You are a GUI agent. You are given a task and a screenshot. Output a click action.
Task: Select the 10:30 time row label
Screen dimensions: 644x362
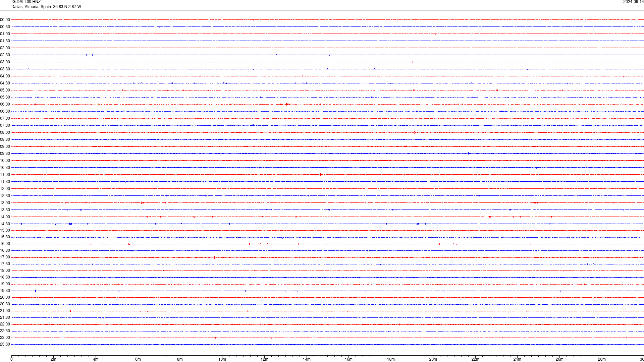point(5,168)
